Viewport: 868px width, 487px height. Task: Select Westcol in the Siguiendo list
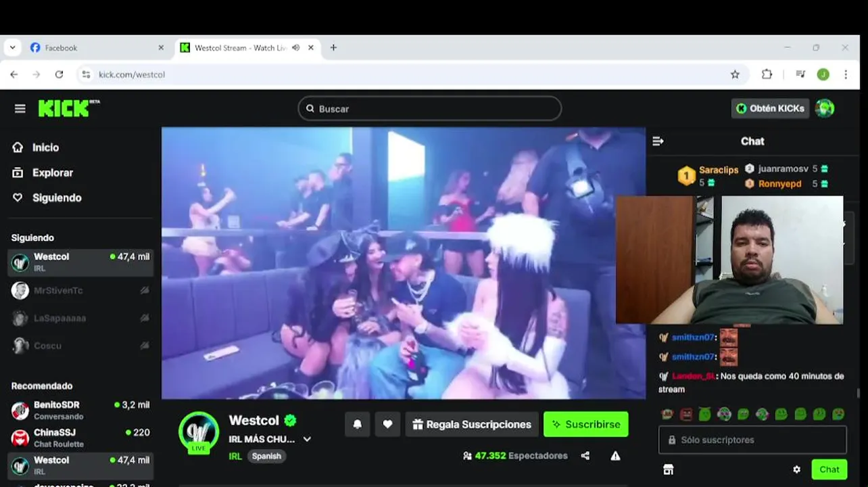point(80,262)
